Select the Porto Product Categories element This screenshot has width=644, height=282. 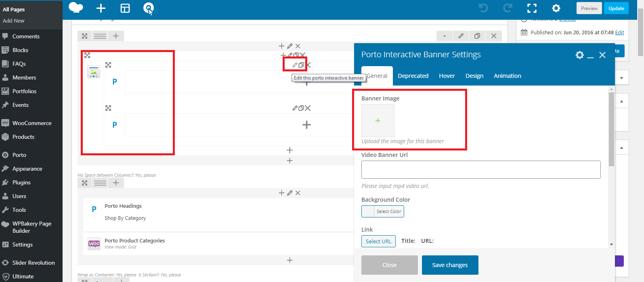[x=218, y=244]
